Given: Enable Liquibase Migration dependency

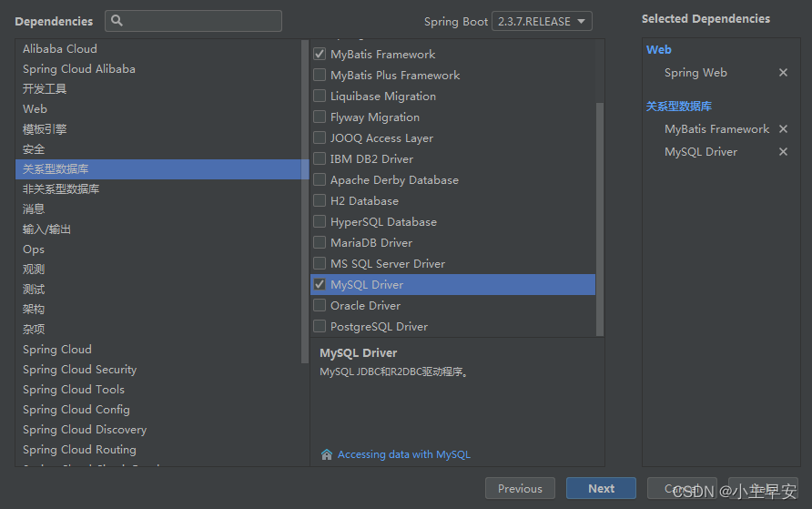Looking at the screenshot, I should [x=320, y=96].
